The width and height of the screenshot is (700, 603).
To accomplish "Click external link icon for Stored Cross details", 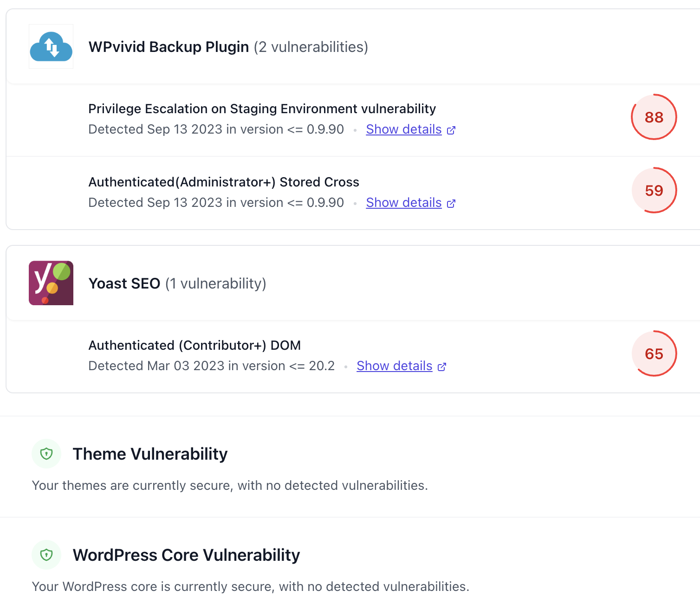I will [x=451, y=203].
